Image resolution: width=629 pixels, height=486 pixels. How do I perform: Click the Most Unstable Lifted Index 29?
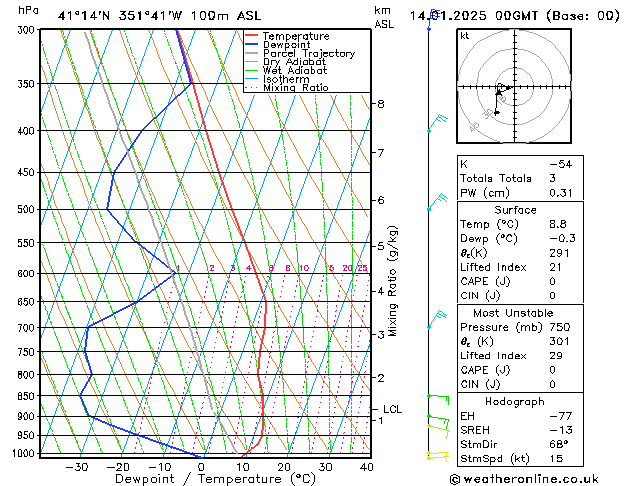[x=556, y=356]
